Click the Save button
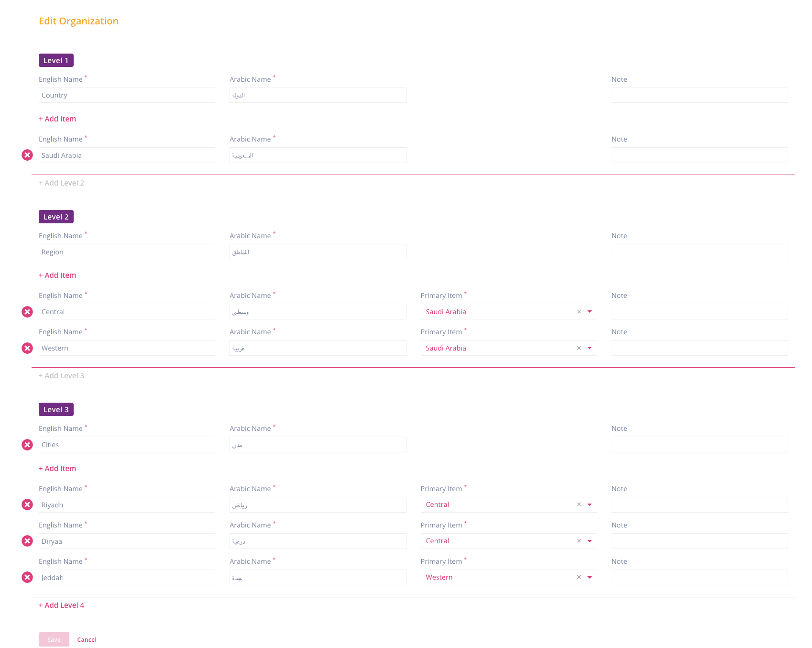The height and width of the screenshot is (648, 812). click(54, 639)
